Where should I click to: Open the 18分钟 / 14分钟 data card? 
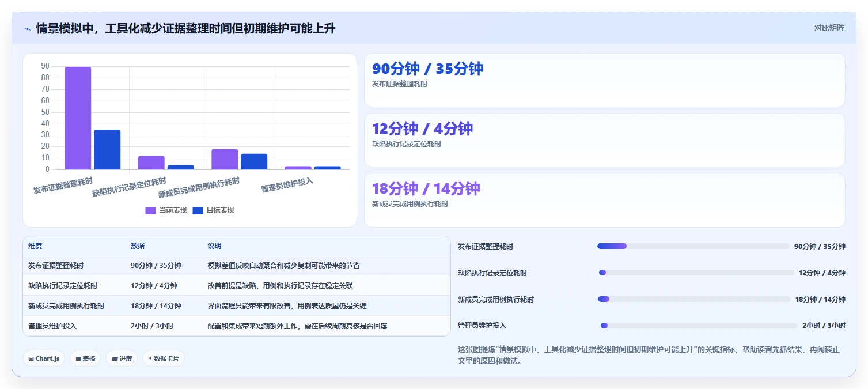coord(604,200)
